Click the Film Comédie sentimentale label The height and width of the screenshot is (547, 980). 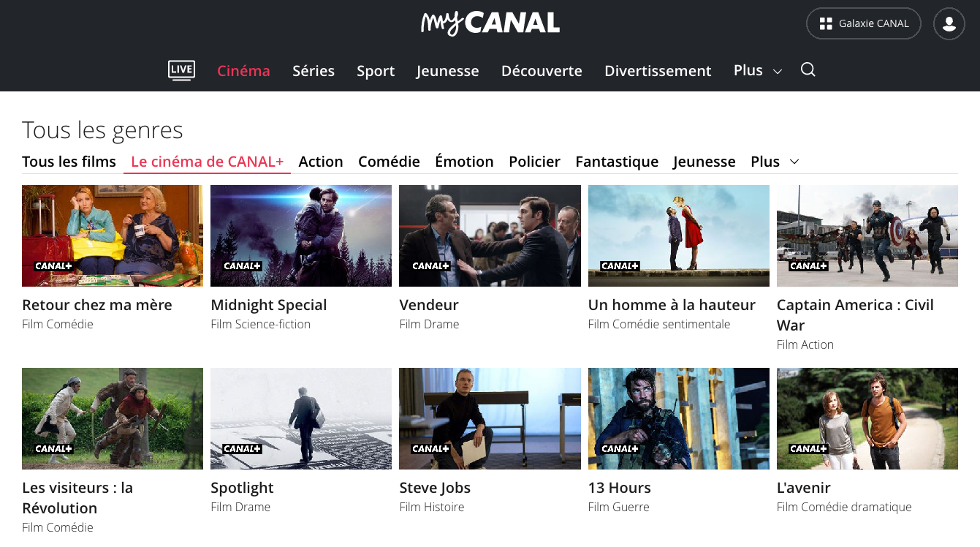(x=659, y=324)
